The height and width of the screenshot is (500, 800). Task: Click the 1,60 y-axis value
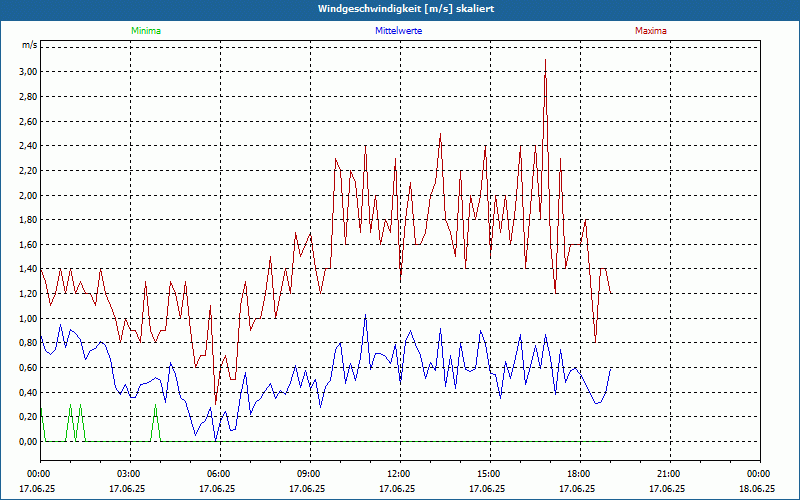(x=29, y=245)
